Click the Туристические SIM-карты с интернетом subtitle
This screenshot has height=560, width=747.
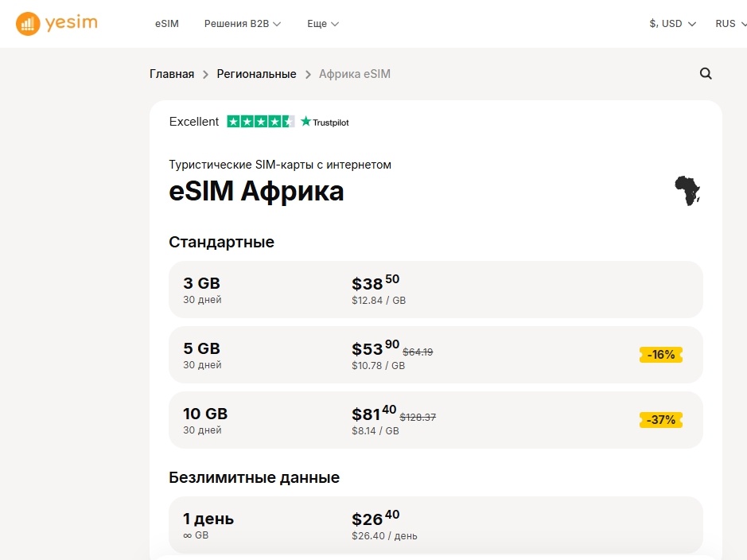pos(280,165)
